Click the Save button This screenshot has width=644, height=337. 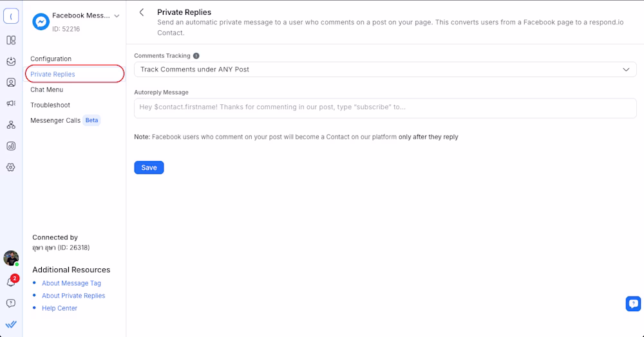pyautogui.click(x=149, y=168)
